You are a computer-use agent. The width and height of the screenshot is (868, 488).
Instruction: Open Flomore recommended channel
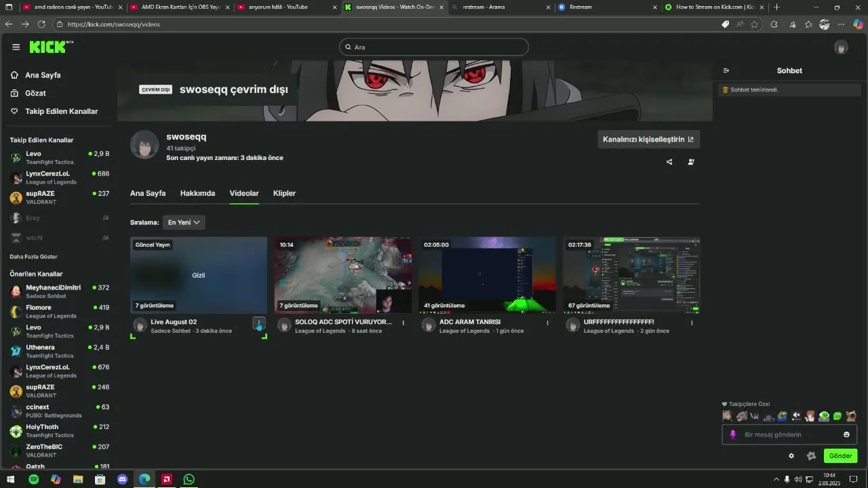click(60, 312)
